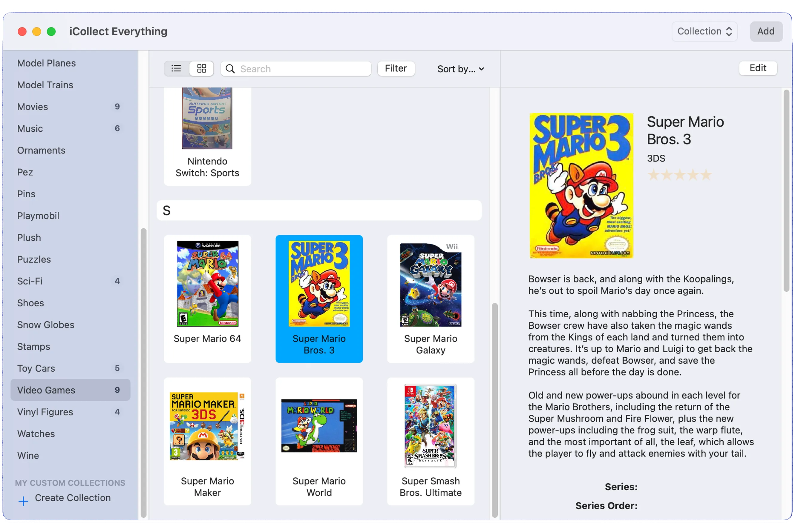The width and height of the screenshot is (795, 532).
Task: Click the first rating star
Action: (653, 175)
